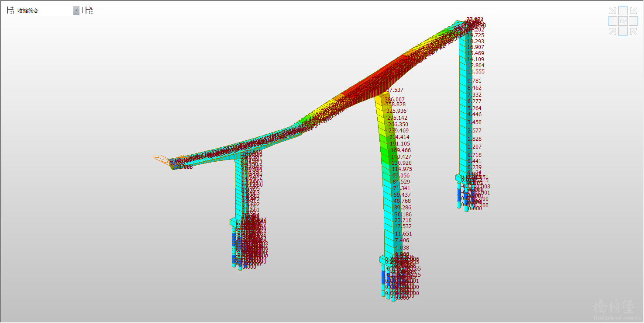Screen dimensions: 644x323
Task: Click the value 7.332 on right pier
Action: 475,95
